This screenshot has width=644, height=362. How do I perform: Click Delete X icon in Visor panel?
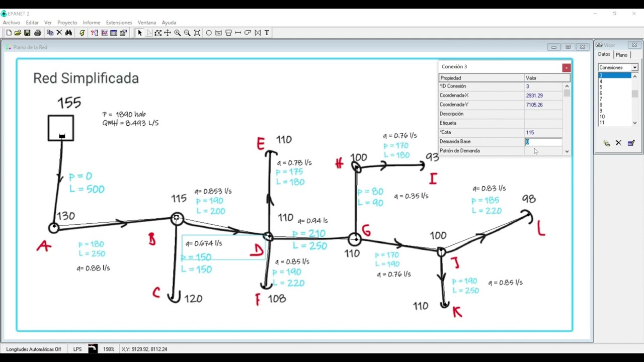coord(618,143)
